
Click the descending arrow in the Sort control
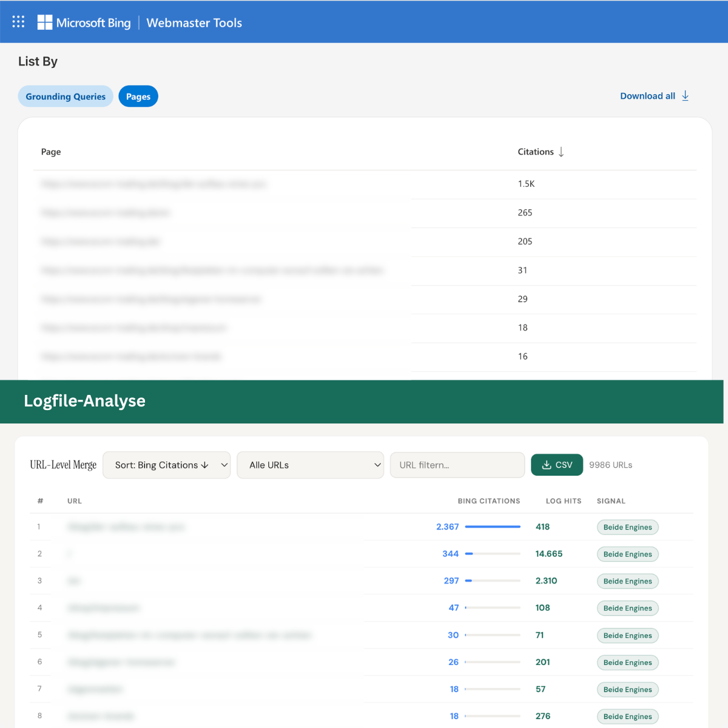click(x=206, y=465)
